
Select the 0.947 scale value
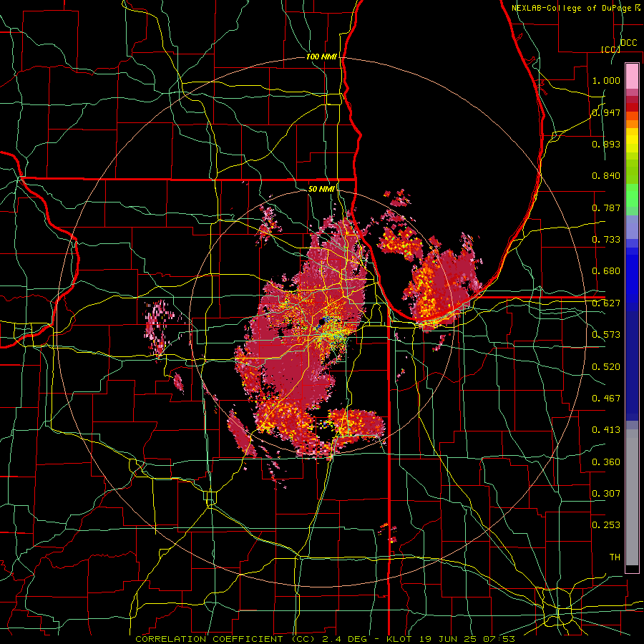(606, 112)
